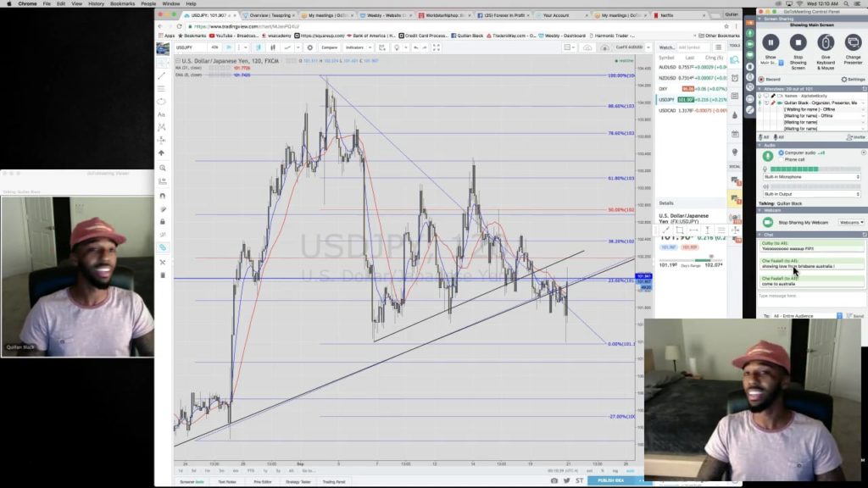Toggle microphone in GoToMeeting side strip
The height and width of the screenshot is (488, 868).
coord(750,33)
